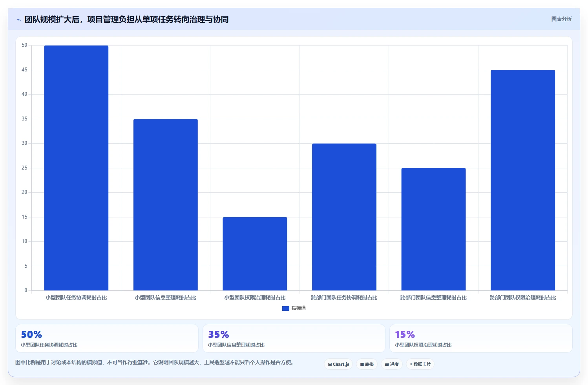Click axis label 跨部门团队权限治理耗时占比
The width and height of the screenshot is (588, 385).
[523, 298]
